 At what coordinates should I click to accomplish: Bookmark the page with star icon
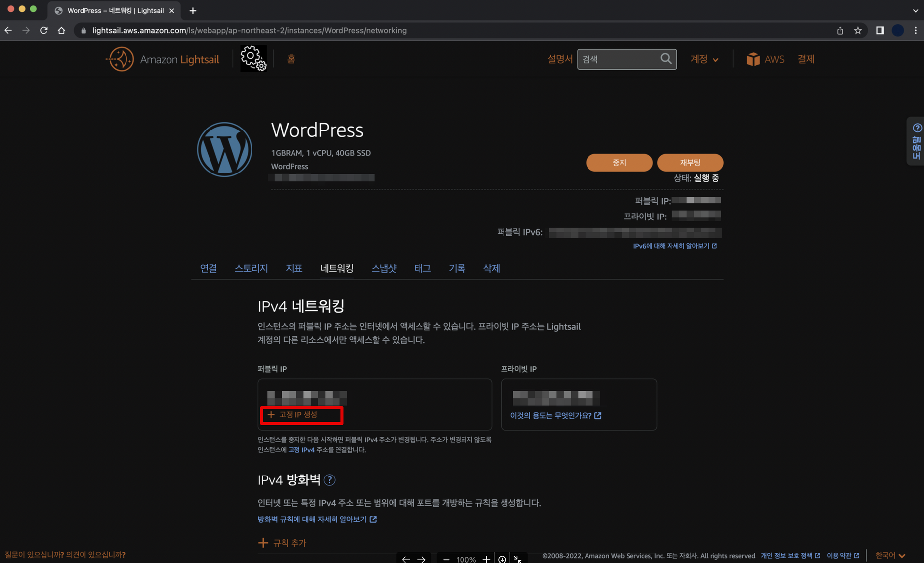point(858,30)
